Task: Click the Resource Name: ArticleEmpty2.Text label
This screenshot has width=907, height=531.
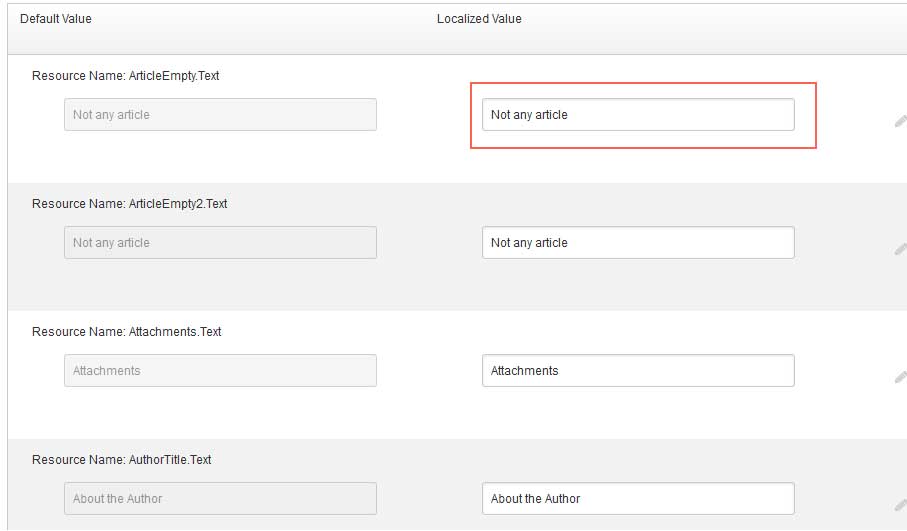Action: [130, 204]
